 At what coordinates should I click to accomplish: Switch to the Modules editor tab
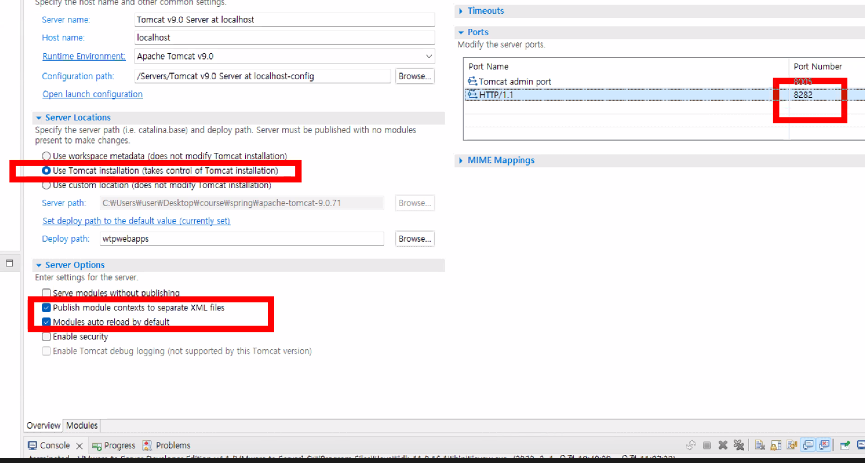pos(82,425)
